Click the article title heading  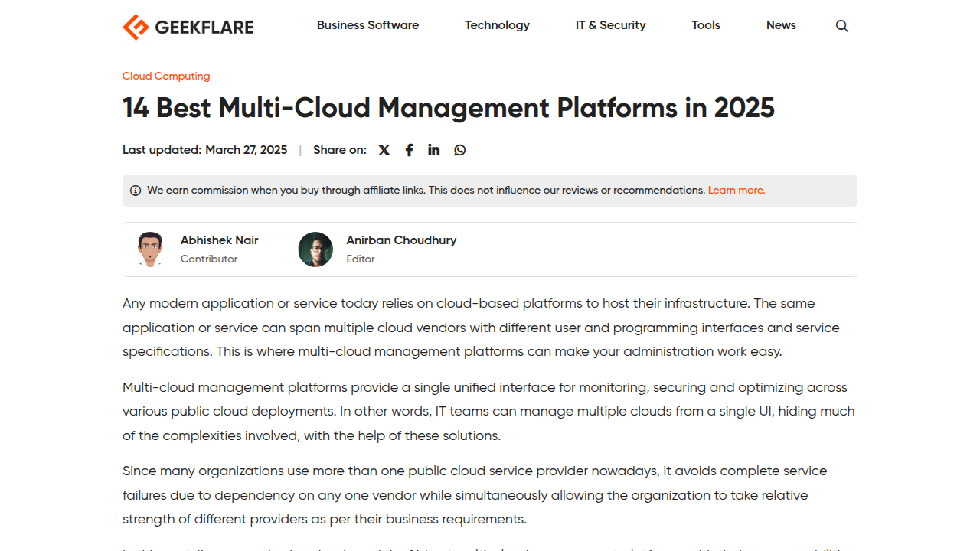[449, 108]
